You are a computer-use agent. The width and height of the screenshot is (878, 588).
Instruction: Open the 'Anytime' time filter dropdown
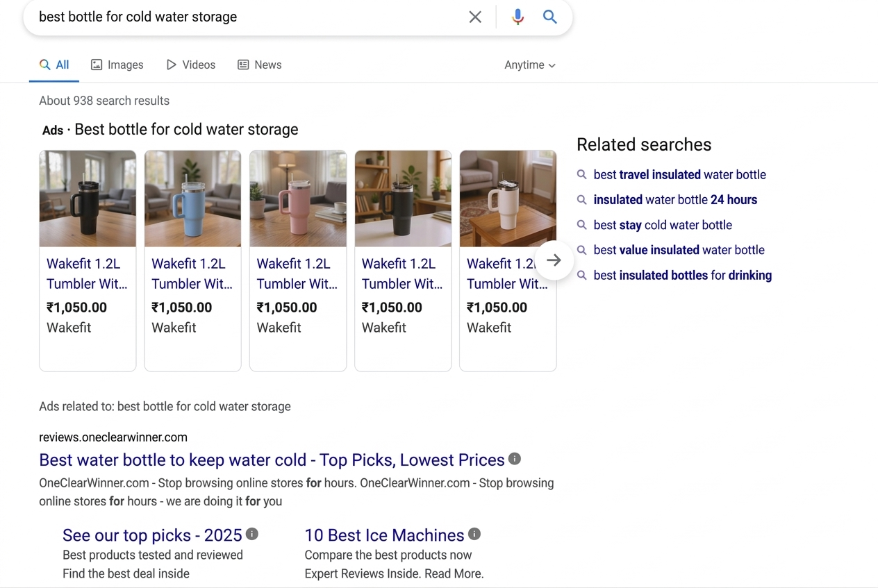pyautogui.click(x=529, y=65)
